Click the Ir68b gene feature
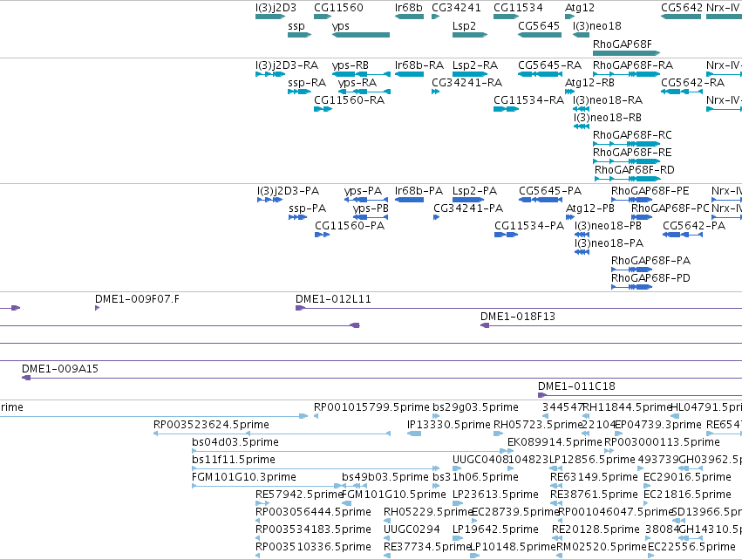The width and height of the screenshot is (742, 560). pyautogui.click(x=409, y=17)
